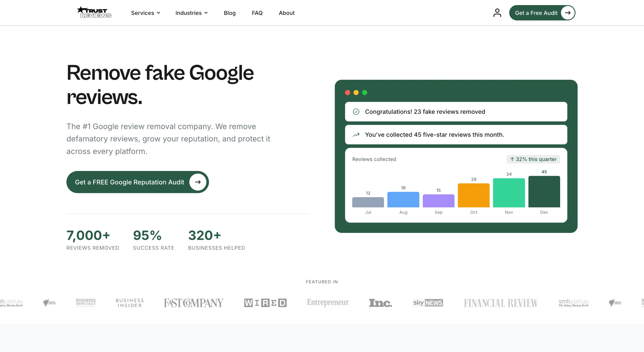Click the checkmark icon beside the congratulations message
Image resolution: width=644 pixels, height=352 pixels.
356,112
